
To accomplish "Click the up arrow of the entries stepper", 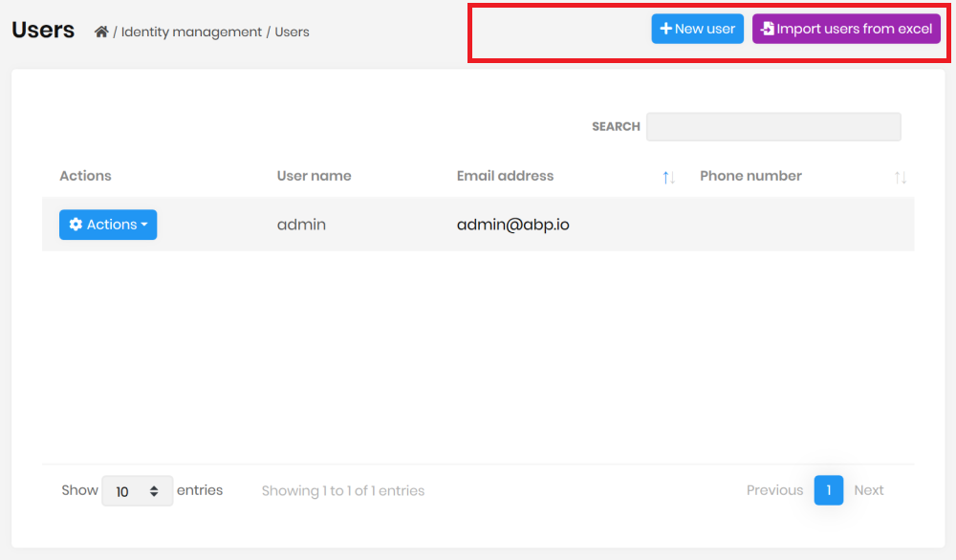I will click(156, 485).
